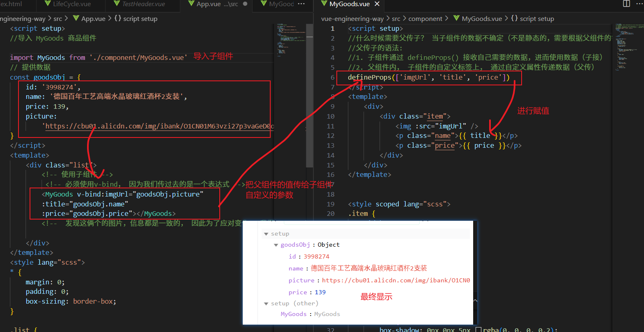The height and width of the screenshot is (332, 644).
Task: Click the margin: 0; style line
Action: [x=45, y=282]
